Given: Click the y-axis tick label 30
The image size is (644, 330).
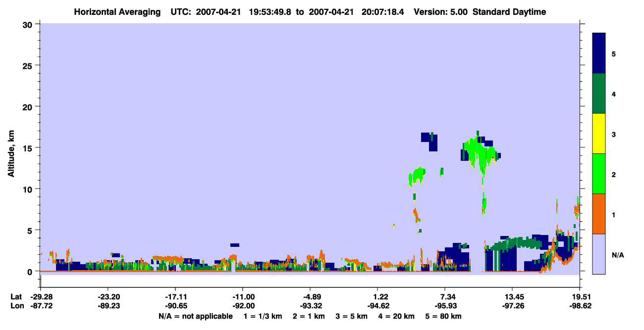Looking at the screenshot, I should tap(29, 24).
